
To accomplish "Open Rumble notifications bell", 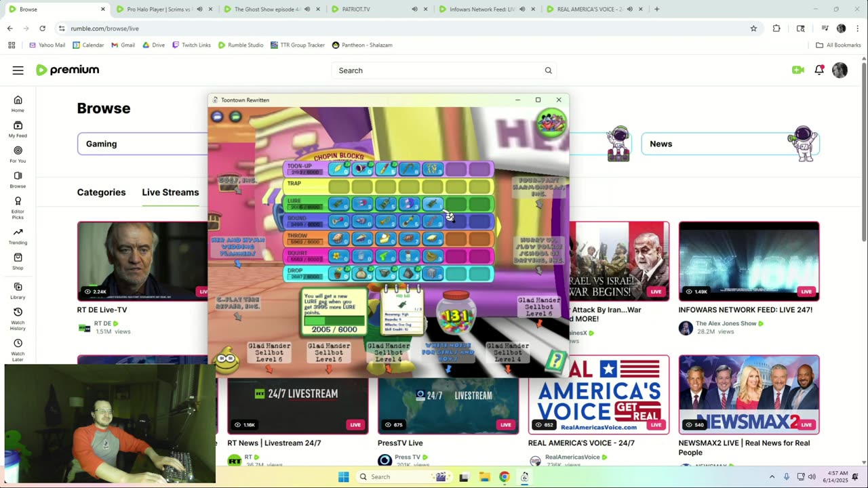I will click(819, 70).
